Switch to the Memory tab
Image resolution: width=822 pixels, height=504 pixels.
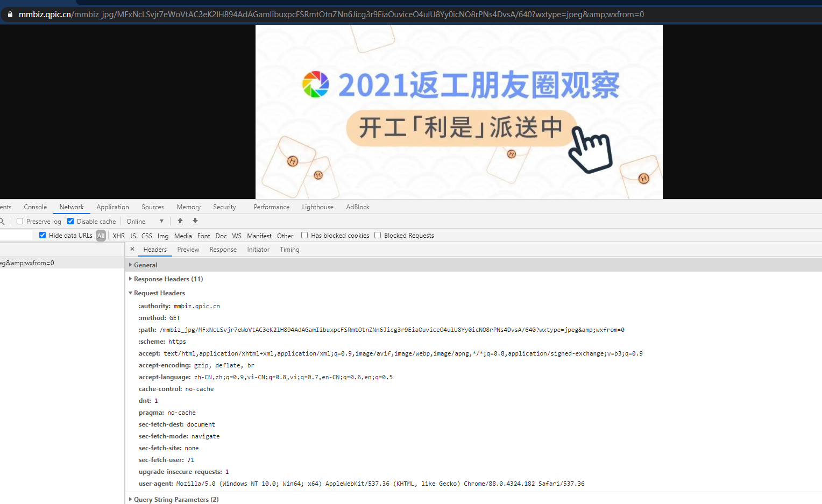pyautogui.click(x=189, y=207)
